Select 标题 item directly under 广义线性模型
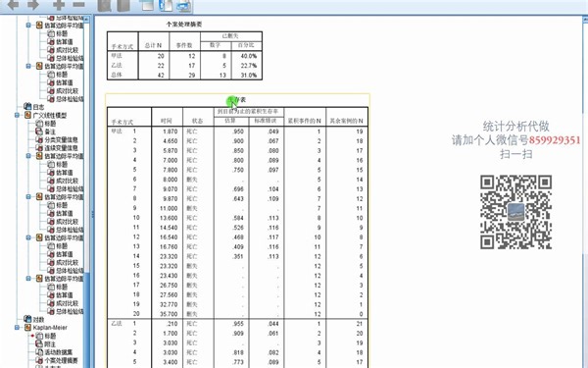Viewport: 588px width, 368px height. (x=50, y=124)
